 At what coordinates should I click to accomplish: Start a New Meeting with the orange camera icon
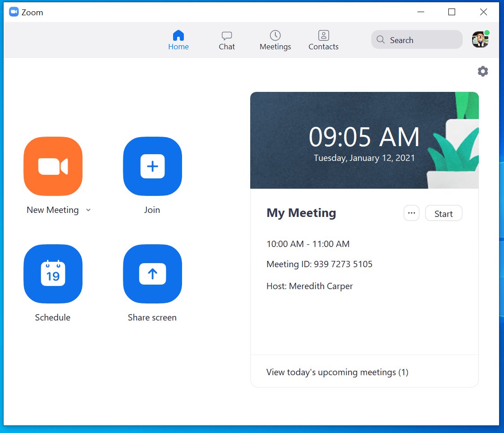point(52,166)
